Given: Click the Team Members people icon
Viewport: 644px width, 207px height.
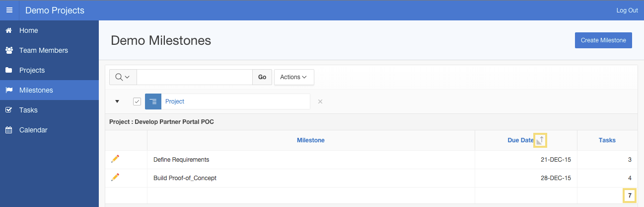Looking at the screenshot, I should pyautogui.click(x=9, y=50).
